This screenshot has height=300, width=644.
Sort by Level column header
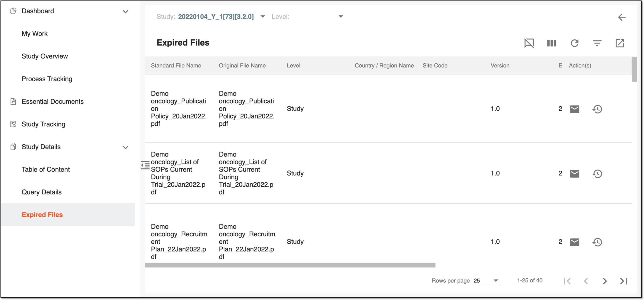pyautogui.click(x=293, y=65)
